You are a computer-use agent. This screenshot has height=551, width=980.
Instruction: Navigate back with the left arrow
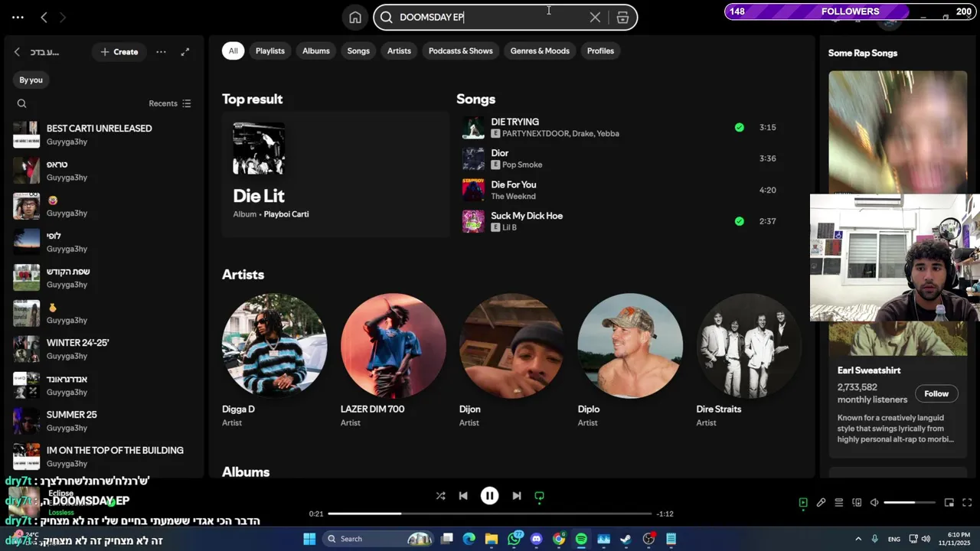click(x=44, y=17)
